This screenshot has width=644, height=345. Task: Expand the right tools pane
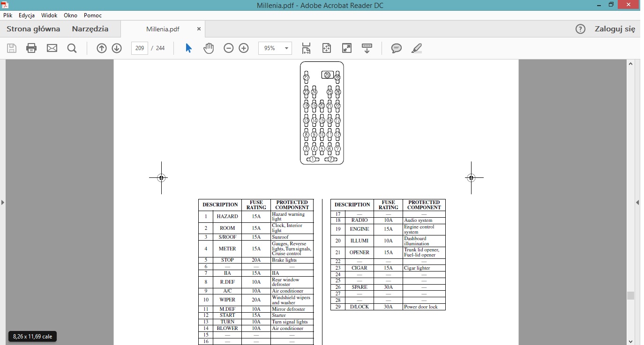pyautogui.click(x=637, y=202)
